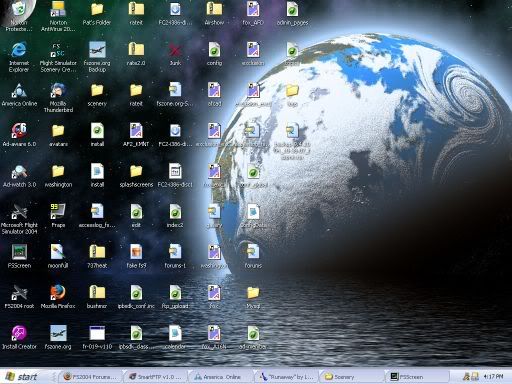Select the flags folder icon
The width and height of the screenshot is (512, 384).
(292, 90)
